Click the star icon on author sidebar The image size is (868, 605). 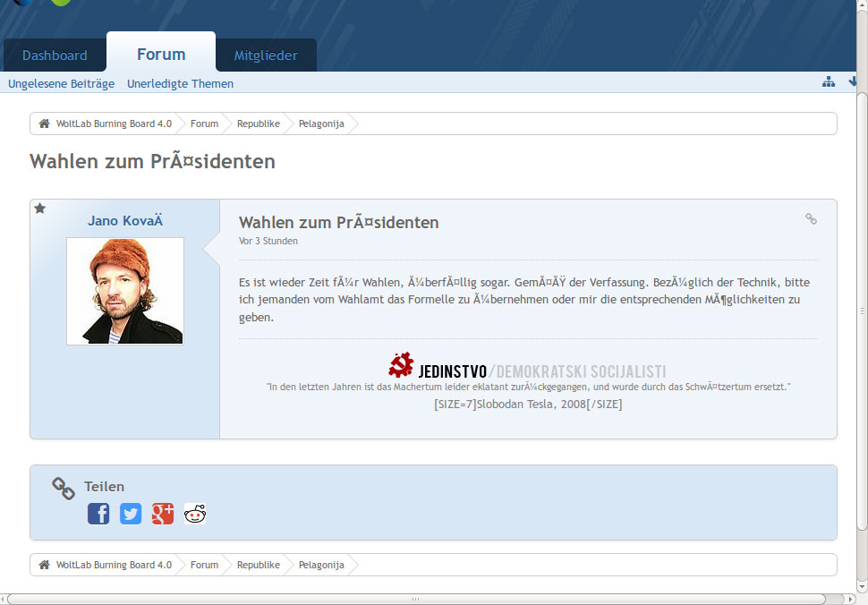pyautogui.click(x=40, y=209)
